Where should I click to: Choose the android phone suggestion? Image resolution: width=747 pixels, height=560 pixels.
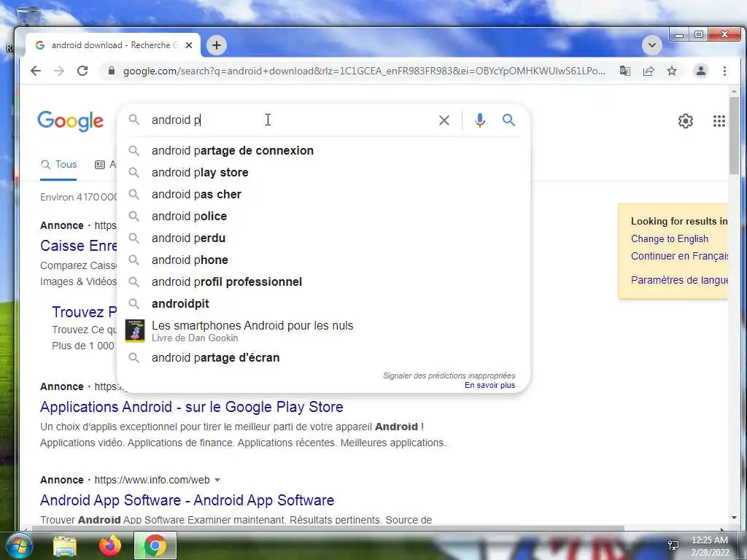point(323,260)
